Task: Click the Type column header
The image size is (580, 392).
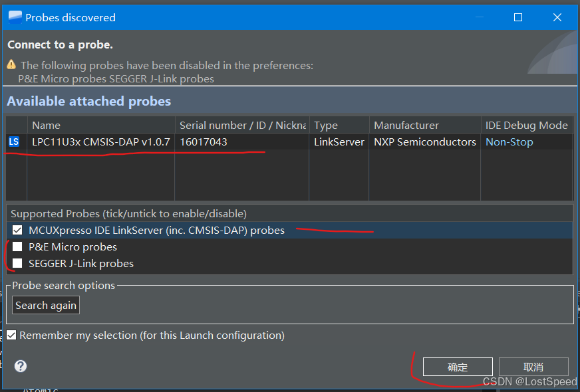Action: [339, 126]
